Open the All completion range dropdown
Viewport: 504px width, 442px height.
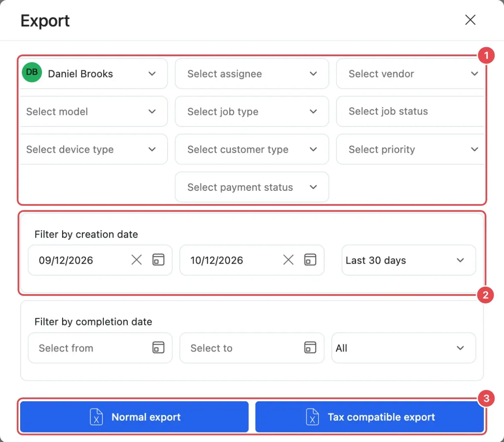(403, 348)
